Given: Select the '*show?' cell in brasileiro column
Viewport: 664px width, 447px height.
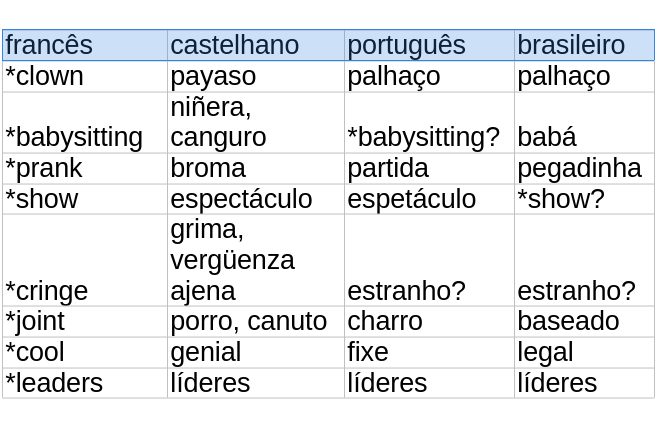Looking at the screenshot, I should (584, 199).
